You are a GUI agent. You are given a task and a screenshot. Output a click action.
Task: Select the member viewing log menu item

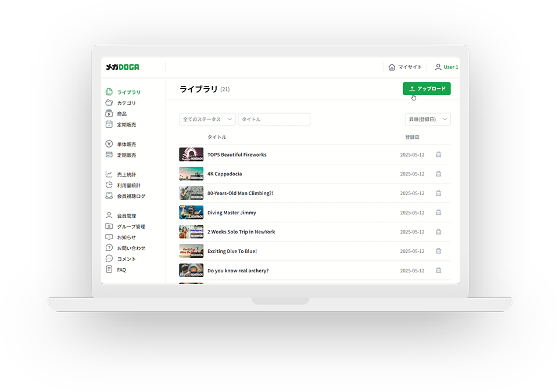tap(131, 196)
